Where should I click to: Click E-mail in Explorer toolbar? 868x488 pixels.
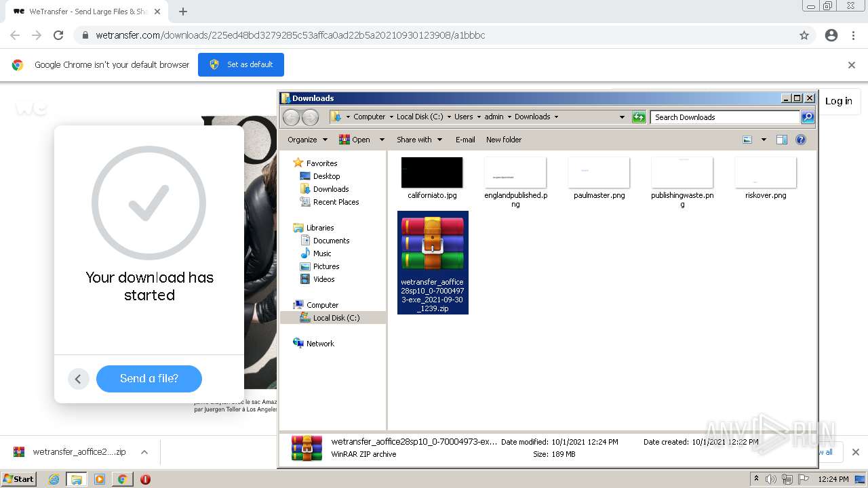tap(465, 140)
